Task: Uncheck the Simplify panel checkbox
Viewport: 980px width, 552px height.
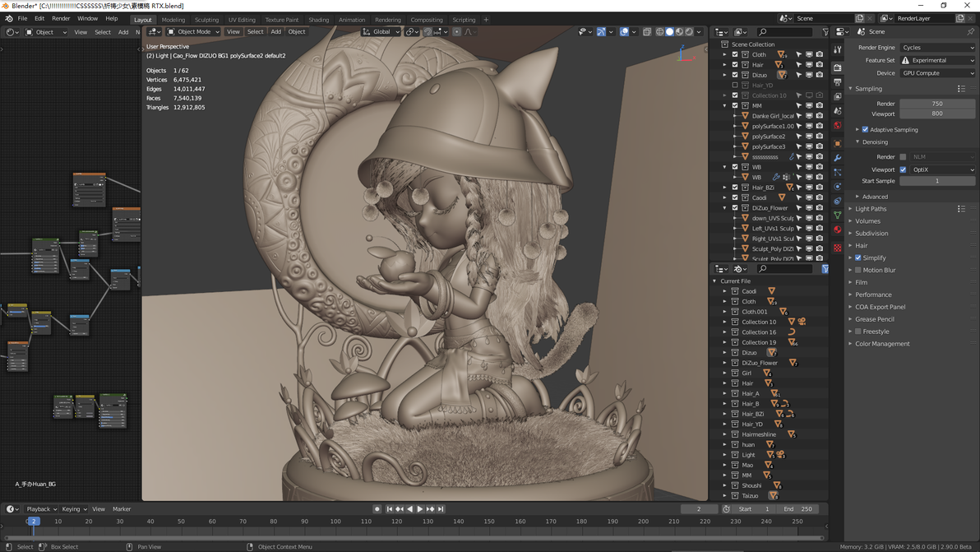Action: point(858,257)
